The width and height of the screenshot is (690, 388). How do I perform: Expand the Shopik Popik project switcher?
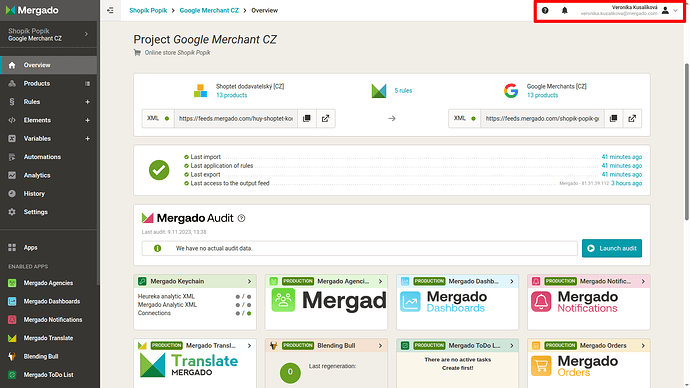pyautogui.click(x=48, y=34)
